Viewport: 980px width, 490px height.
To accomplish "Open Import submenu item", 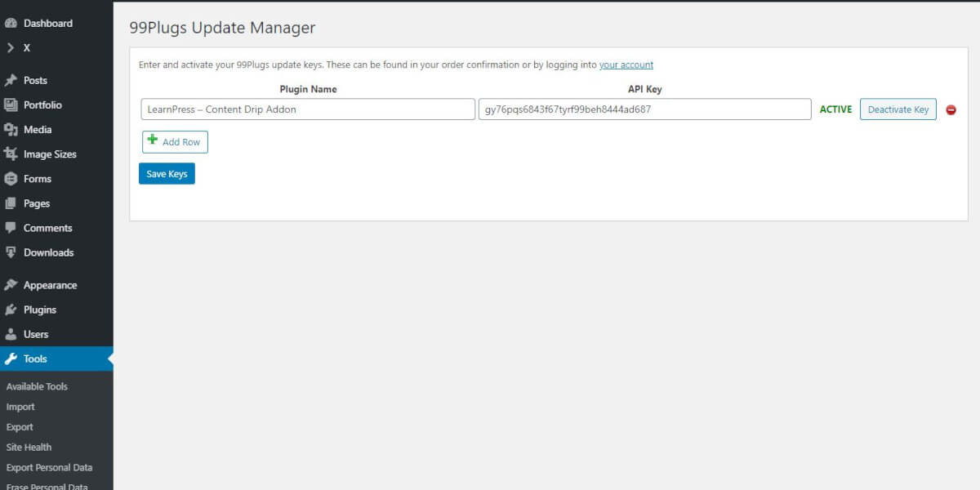I will click(20, 407).
